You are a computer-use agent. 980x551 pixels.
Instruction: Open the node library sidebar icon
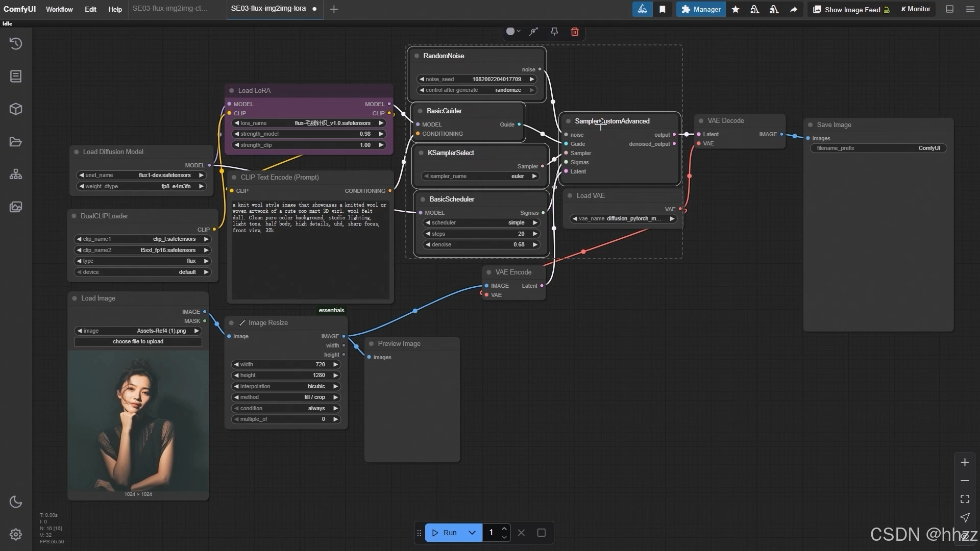(x=16, y=77)
